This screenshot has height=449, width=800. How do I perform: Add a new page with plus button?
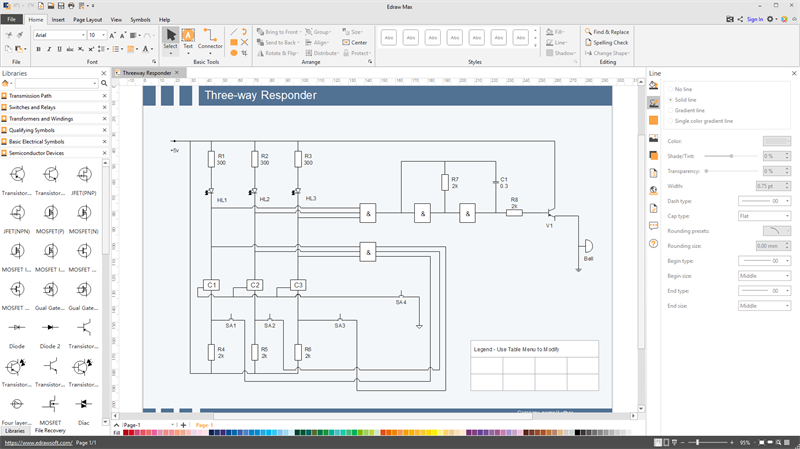click(183, 425)
